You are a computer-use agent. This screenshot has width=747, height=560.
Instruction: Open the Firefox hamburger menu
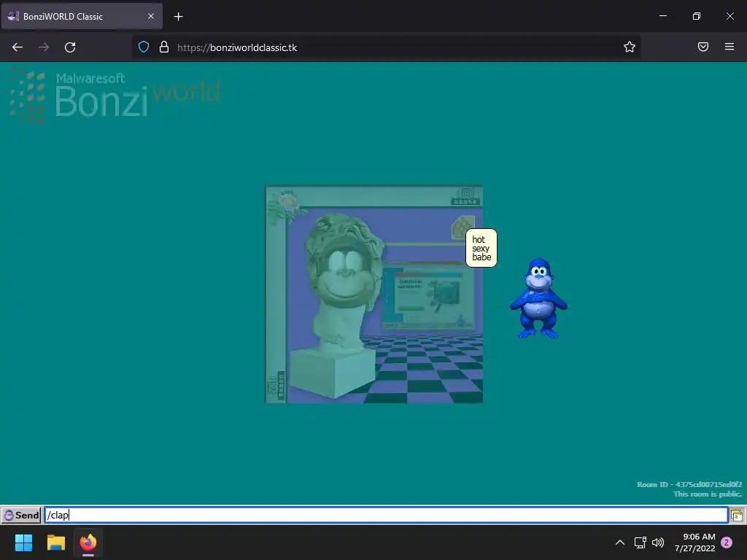(729, 47)
